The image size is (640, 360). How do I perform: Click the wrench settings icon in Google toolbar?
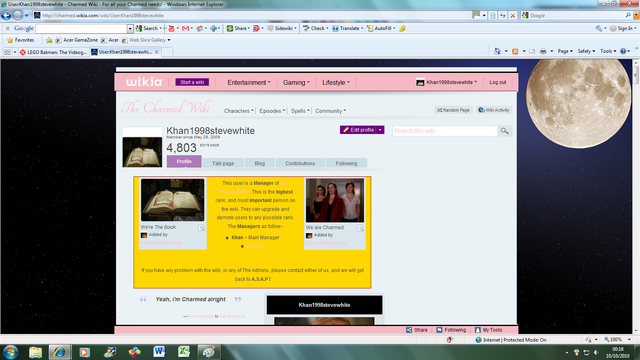pos(599,28)
